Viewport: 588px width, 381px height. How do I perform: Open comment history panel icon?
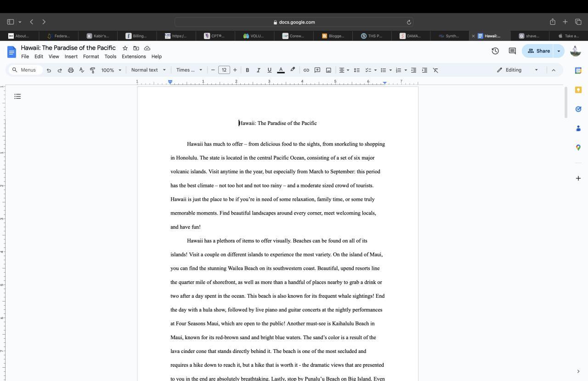pyautogui.click(x=512, y=51)
